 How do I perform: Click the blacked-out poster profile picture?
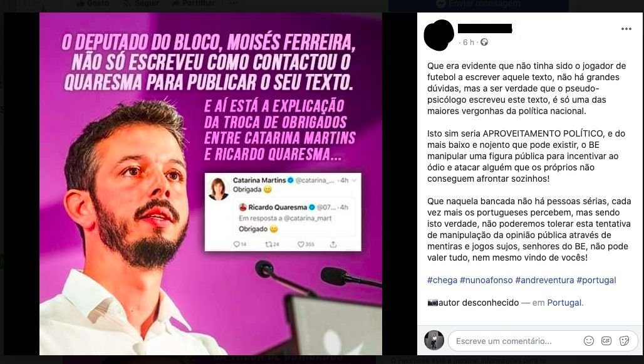click(x=439, y=35)
